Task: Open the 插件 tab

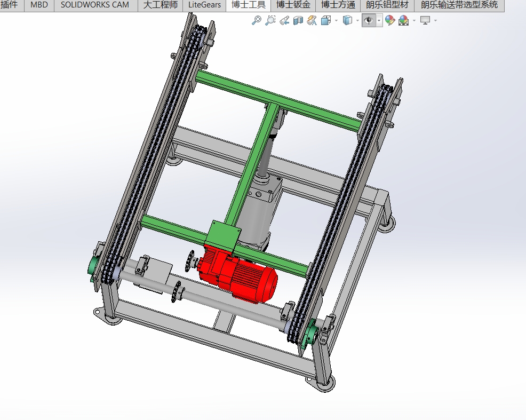Action: pos(9,5)
